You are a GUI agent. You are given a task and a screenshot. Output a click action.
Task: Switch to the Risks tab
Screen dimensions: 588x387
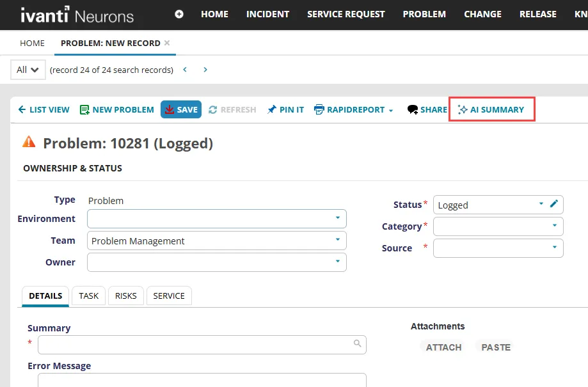point(125,296)
